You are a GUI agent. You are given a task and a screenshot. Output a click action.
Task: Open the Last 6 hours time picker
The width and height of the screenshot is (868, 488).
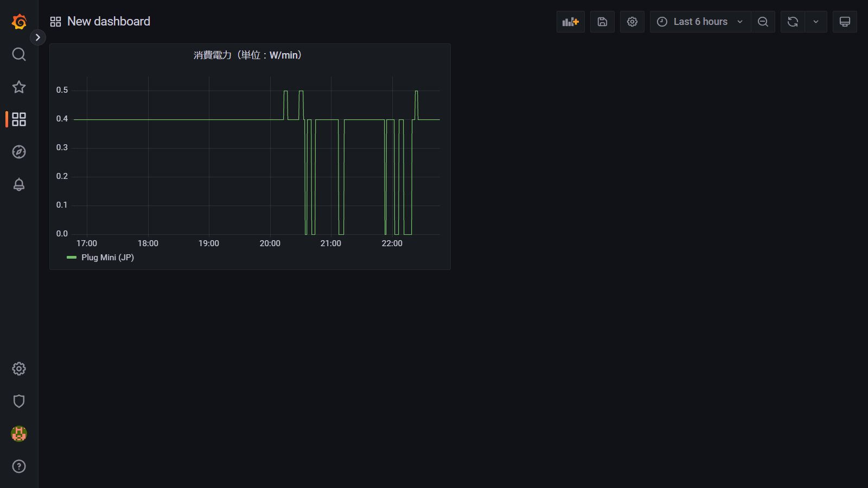tap(699, 22)
